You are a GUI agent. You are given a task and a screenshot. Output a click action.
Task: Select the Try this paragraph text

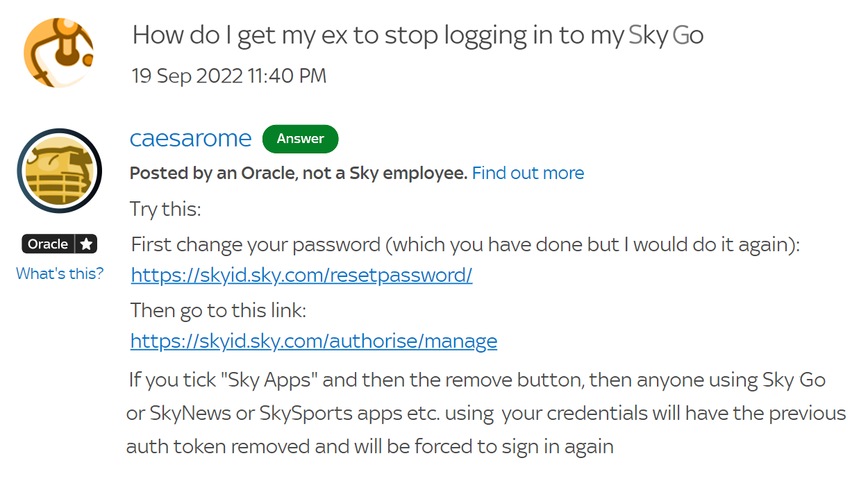165,208
